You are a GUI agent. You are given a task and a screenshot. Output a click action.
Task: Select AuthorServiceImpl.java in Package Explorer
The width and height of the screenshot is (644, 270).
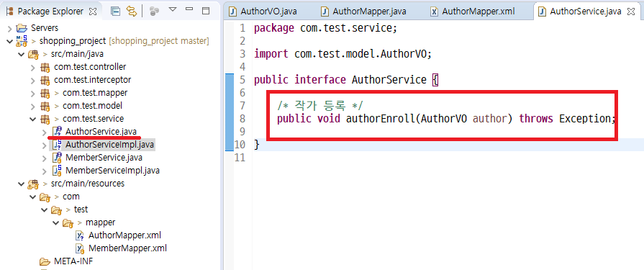[109, 145]
